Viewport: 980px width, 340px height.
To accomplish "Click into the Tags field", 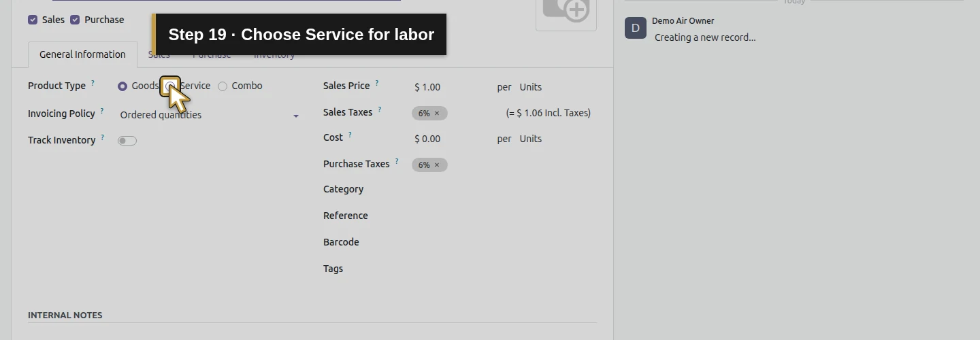I will tap(504, 269).
